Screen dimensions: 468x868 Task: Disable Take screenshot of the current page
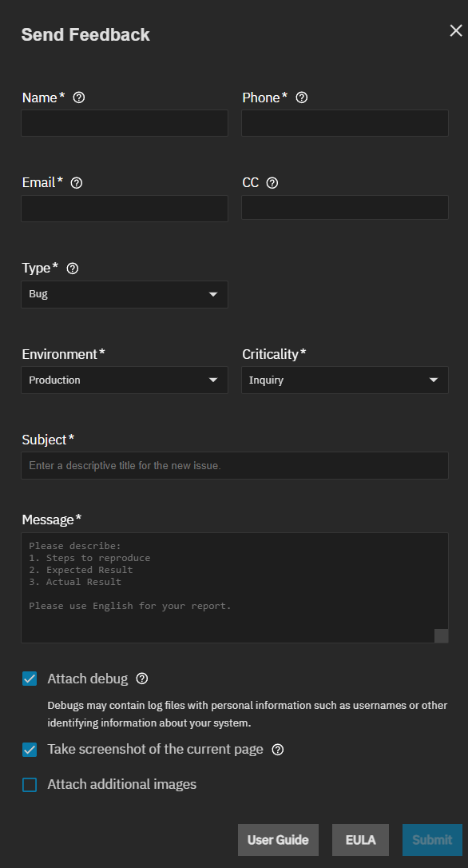click(x=30, y=750)
